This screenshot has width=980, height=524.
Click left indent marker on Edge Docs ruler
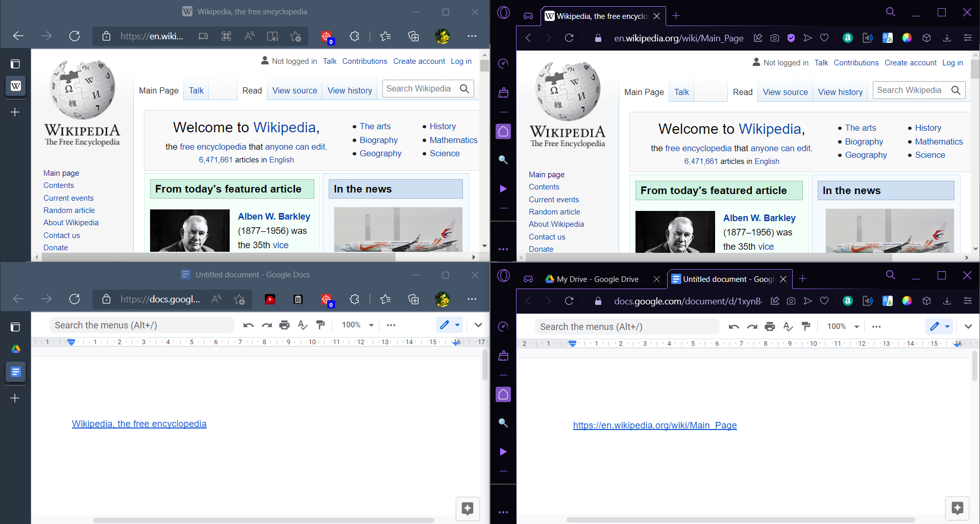pos(71,342)
